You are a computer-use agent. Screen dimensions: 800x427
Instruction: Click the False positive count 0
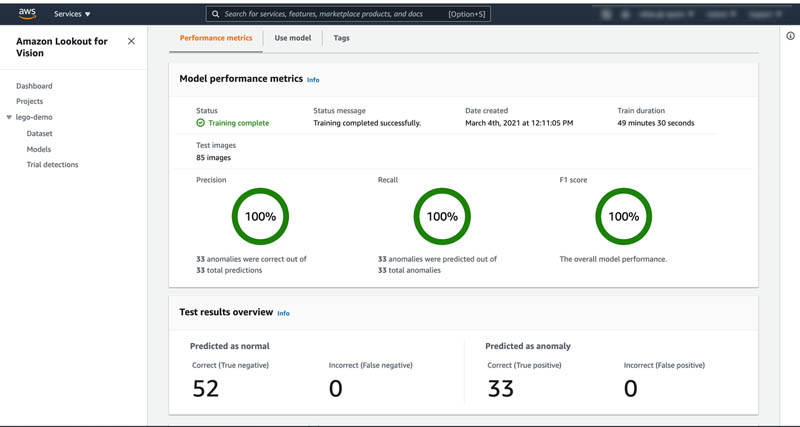point(630,389)
